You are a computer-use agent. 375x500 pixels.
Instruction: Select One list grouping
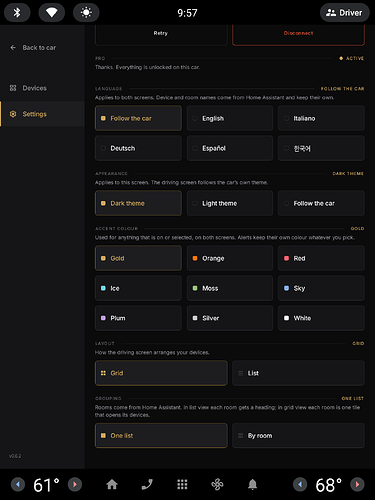click(x=161, y=436)
